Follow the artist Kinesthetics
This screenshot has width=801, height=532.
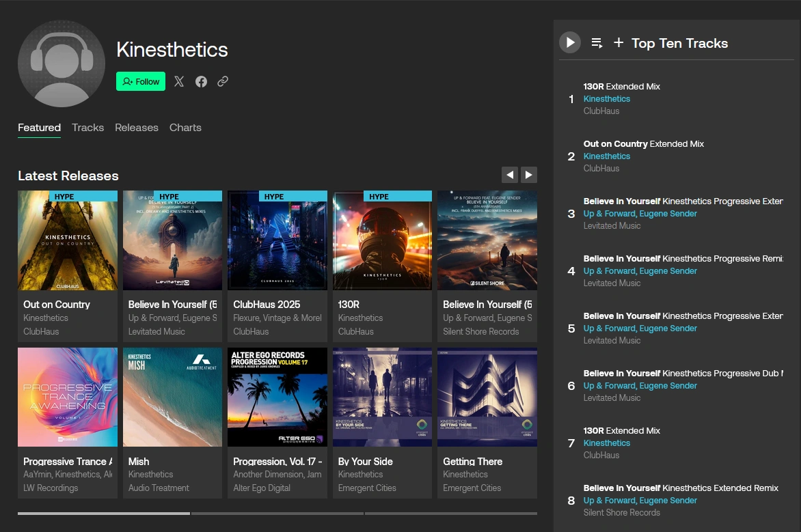pyautogui.click(x=141, y=81)
